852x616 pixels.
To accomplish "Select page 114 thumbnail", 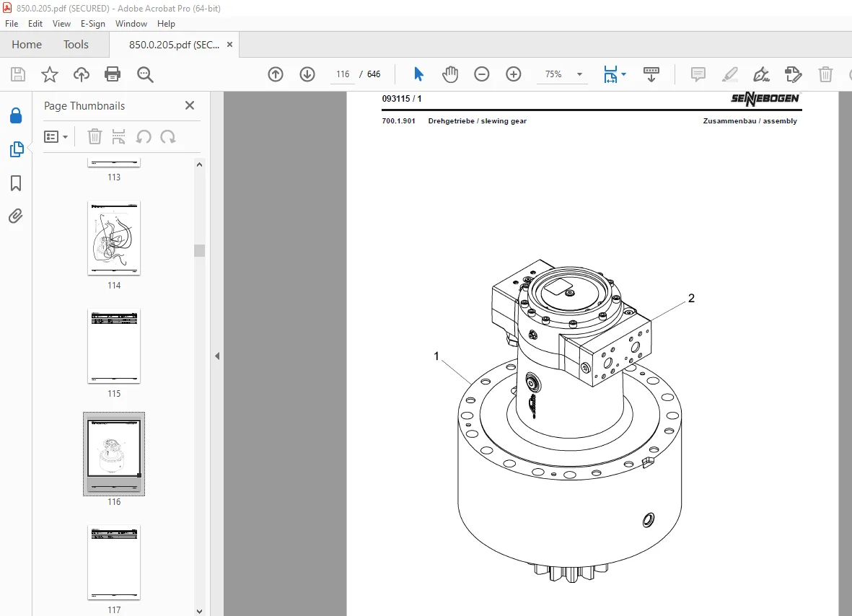I will (x=114, y=238).
